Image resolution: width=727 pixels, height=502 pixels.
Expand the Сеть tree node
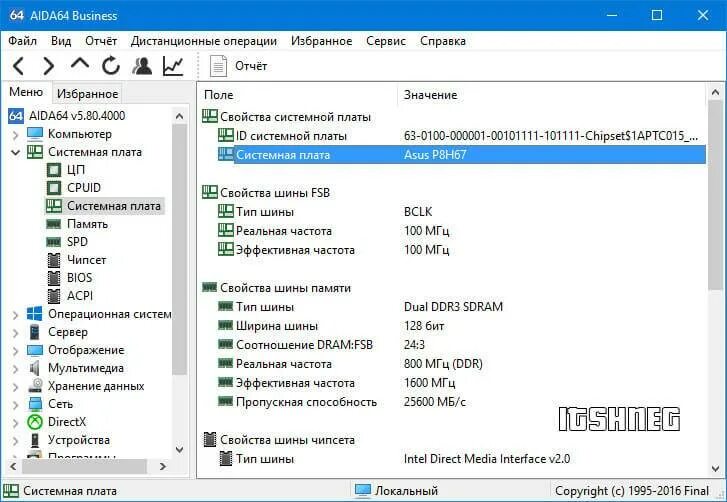15,404
